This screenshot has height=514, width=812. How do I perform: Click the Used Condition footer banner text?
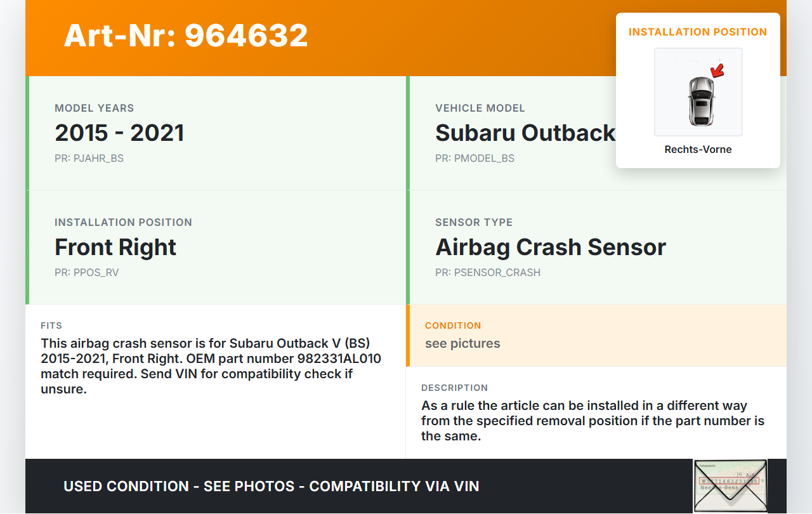coord(271,486)
